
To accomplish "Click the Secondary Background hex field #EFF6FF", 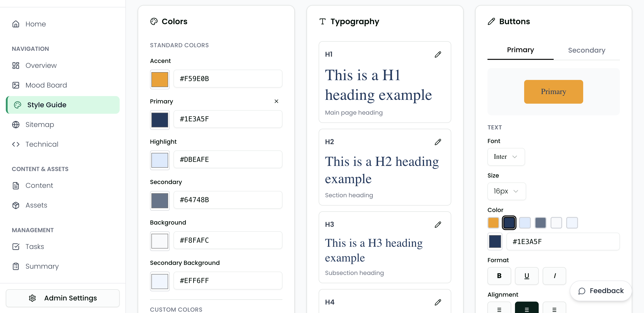I will pos(228,281).
